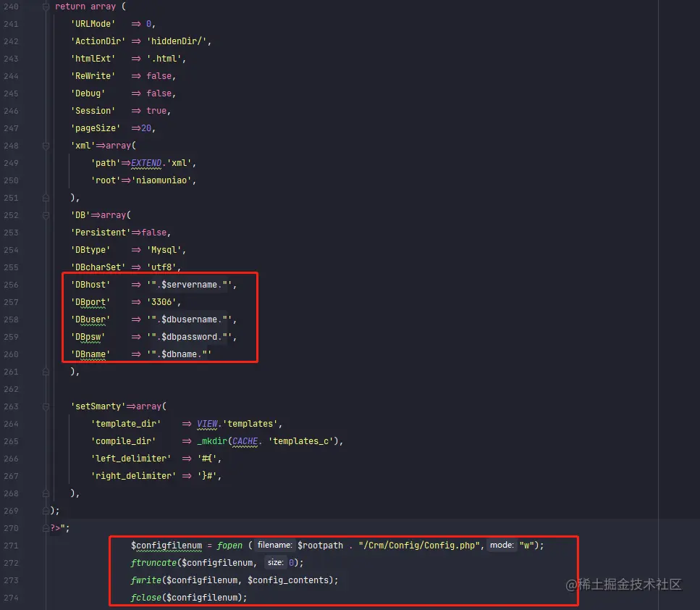Click the $rootpath variable

tap(320, 546)
